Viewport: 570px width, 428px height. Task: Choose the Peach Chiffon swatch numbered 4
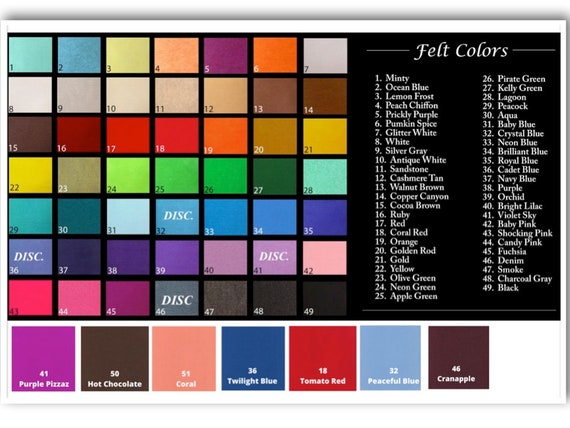click(x=177, y=55)
